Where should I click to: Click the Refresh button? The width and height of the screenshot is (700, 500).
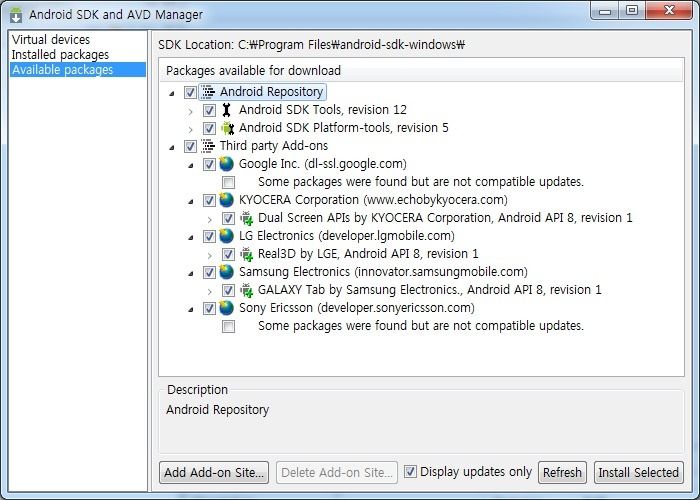(x=562, y=472)
